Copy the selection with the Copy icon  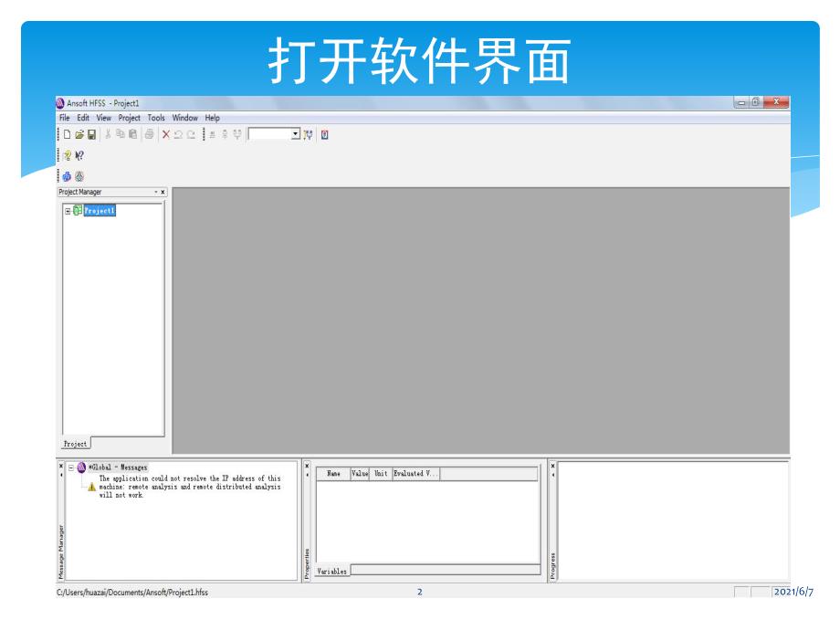tap(120, 134)
